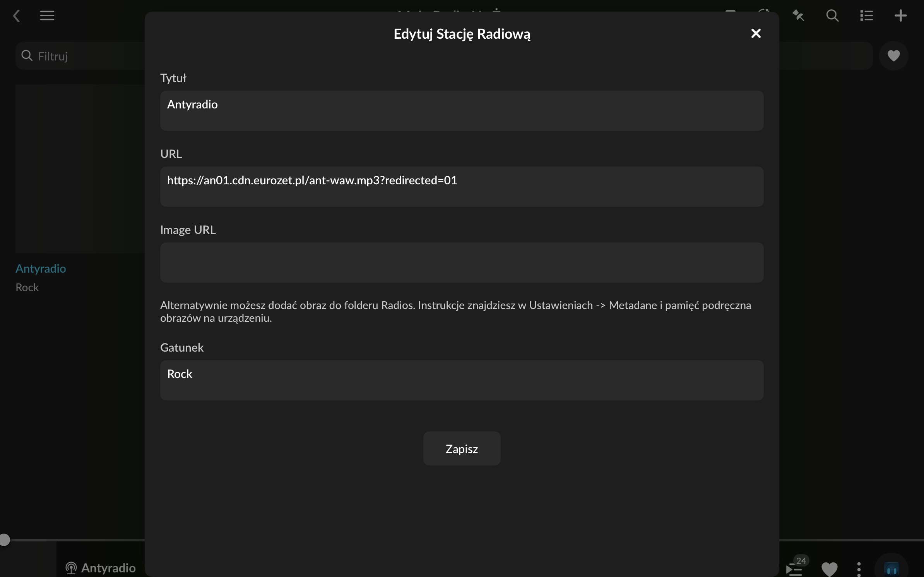The image size is (924, 577).
Task: Click the headphones player avatar button
Action: coord(891,568)
